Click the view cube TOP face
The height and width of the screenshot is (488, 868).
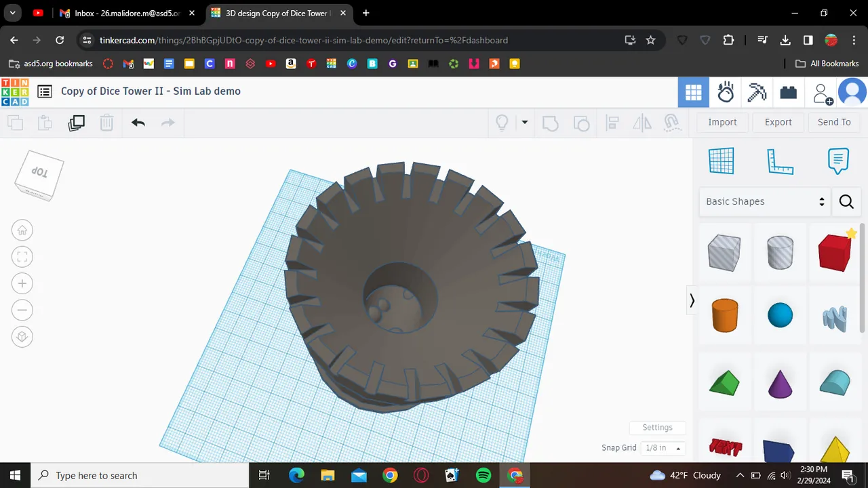tap(41, 171)
